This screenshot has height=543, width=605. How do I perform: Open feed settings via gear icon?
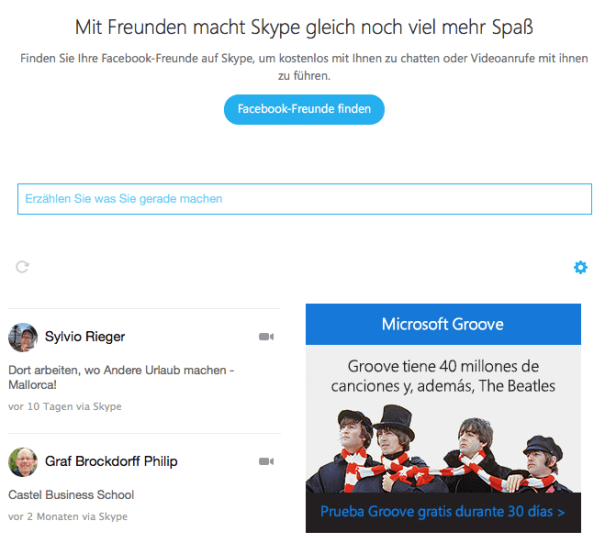click(580, 267)
